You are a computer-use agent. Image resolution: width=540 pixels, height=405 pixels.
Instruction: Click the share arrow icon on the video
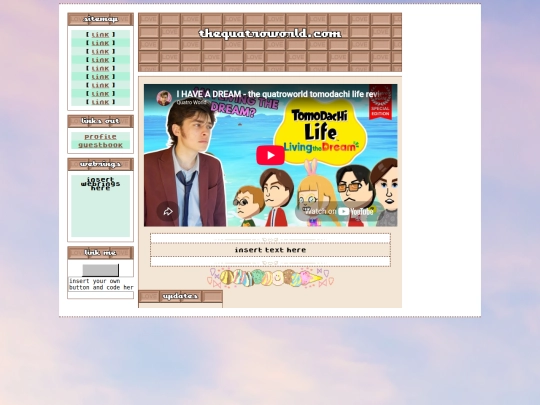(x=168, y=211)
